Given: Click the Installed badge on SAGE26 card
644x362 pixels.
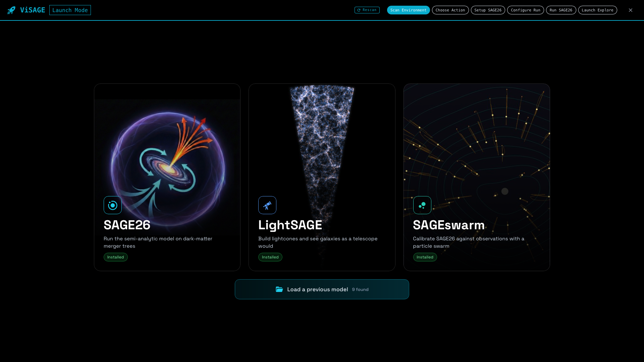Looking at the screenshot, I should pyautogui.click(x=116, y=257).
